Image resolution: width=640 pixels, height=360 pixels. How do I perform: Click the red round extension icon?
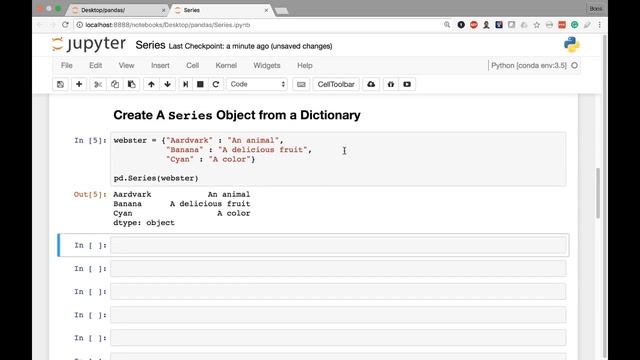tap(473, 25)
